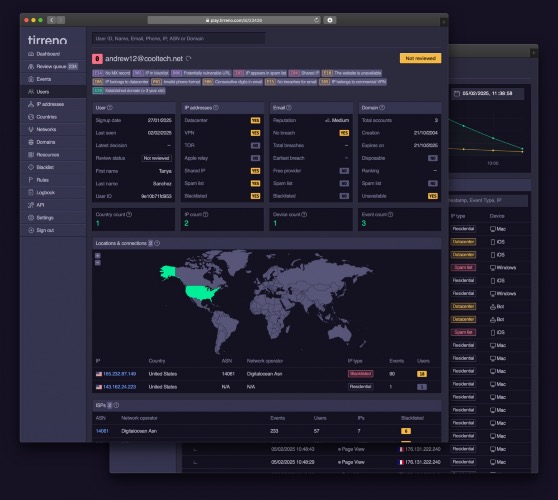Viewport: 558px width, 500px height.
Task: Click help icon in the User panel header
Action: coord(110,107)
